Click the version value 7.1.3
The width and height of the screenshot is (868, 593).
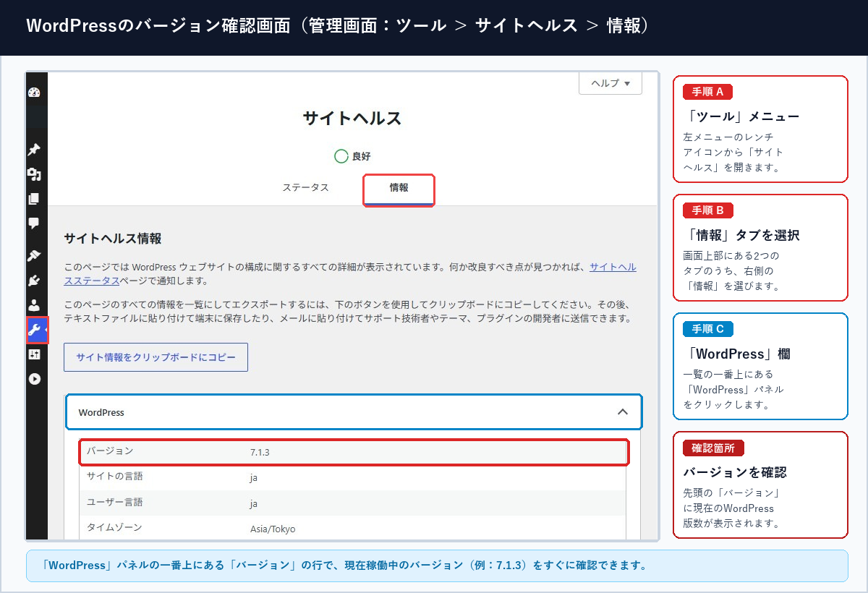[260, 452]
